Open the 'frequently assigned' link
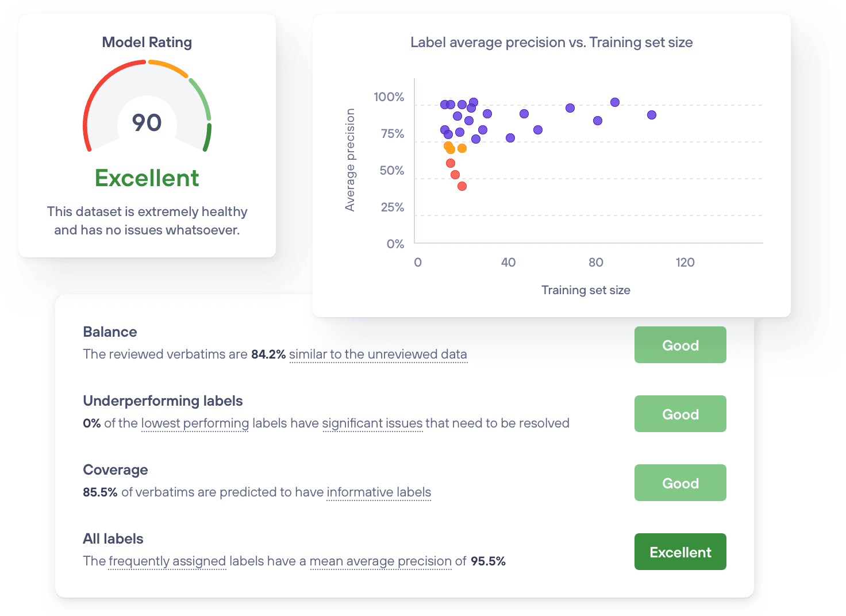Screen dimensions: 846x616 [x=167, y=561]
